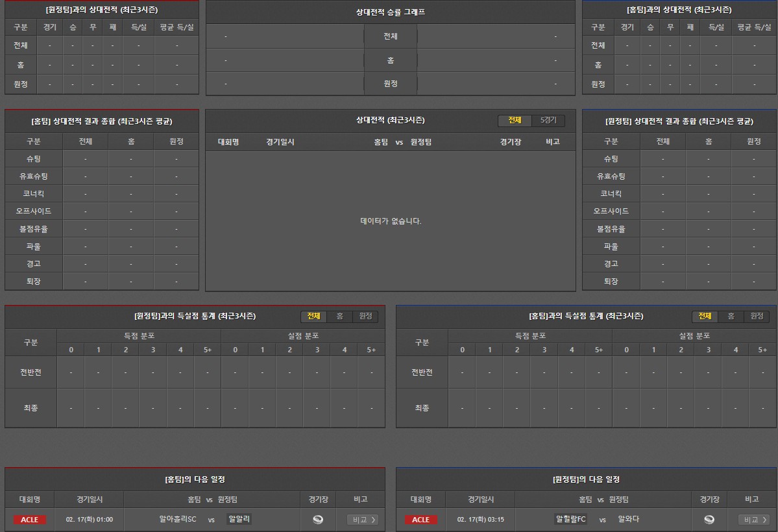Click 알와다 team name

628,519
